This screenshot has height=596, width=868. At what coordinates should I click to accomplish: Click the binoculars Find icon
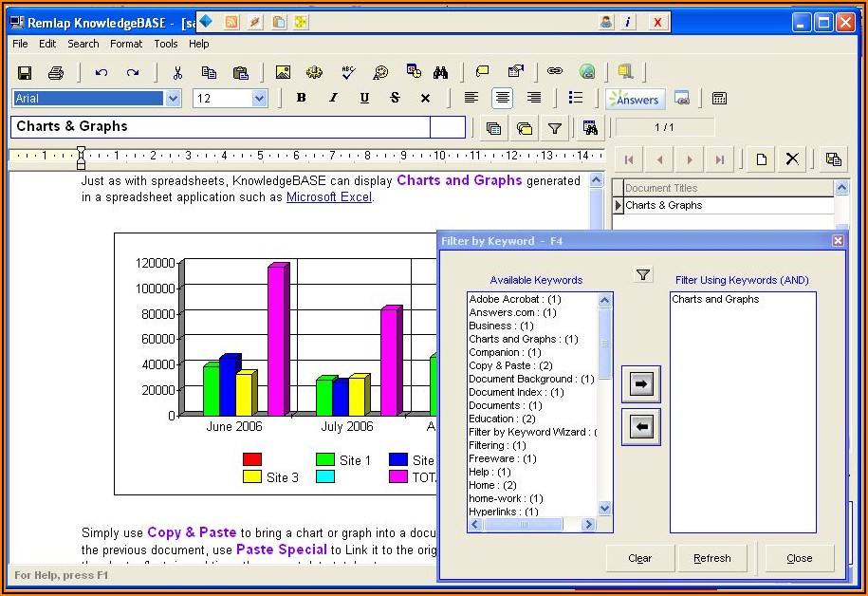pyautogui.click(x=440, y=72)
